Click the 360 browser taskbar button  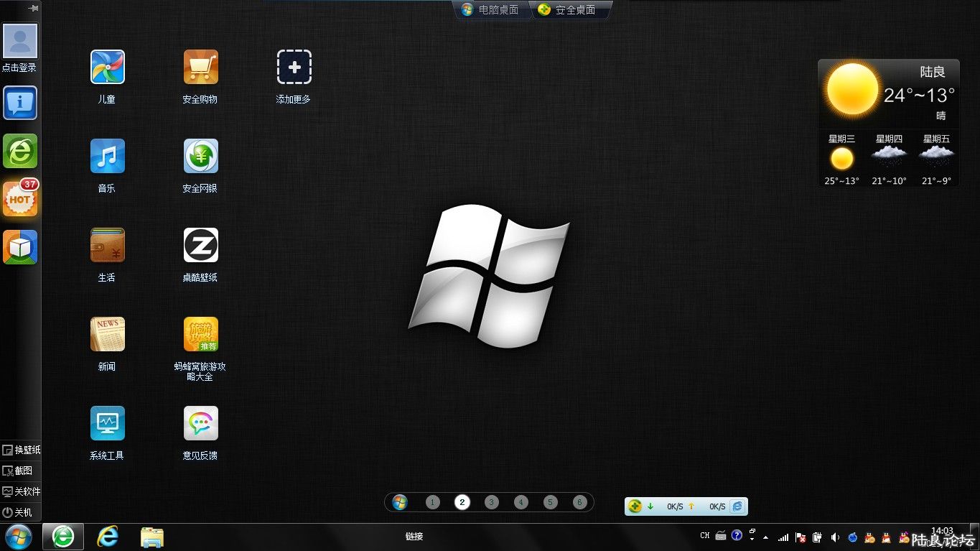63,537
